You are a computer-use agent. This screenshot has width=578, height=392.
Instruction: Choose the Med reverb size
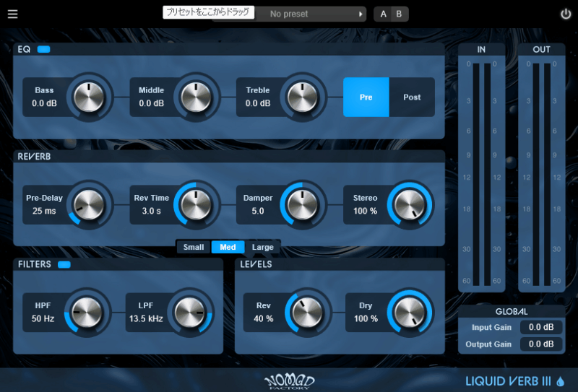coord(228,247)
